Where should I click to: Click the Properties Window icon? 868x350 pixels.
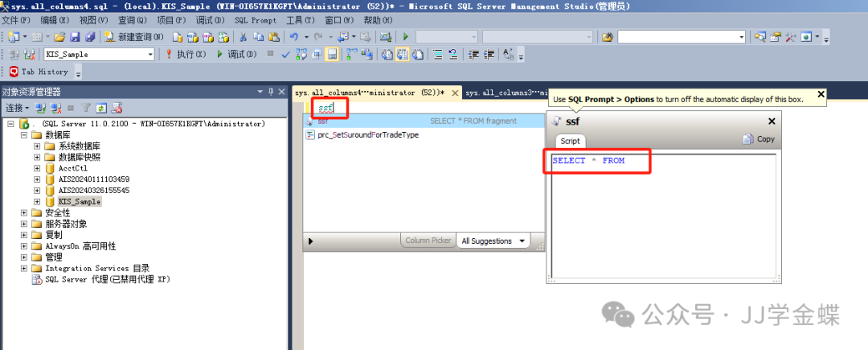pyautogui.click(x=776, y=37)
